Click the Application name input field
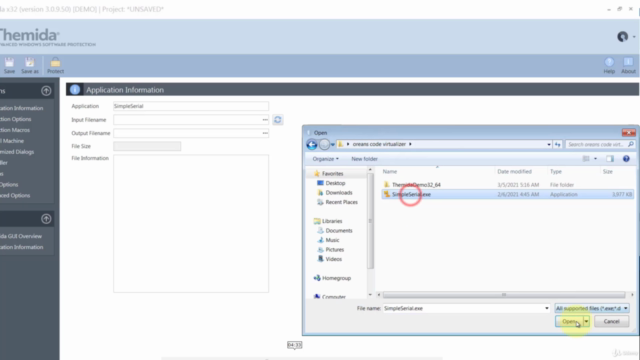 [191, 106]
